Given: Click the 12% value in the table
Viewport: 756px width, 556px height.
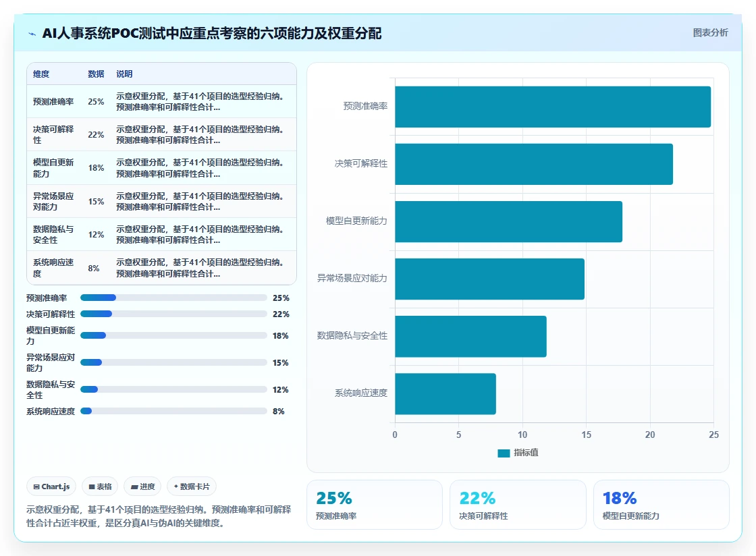Looking at the screenshot, I should coord(96,234).
